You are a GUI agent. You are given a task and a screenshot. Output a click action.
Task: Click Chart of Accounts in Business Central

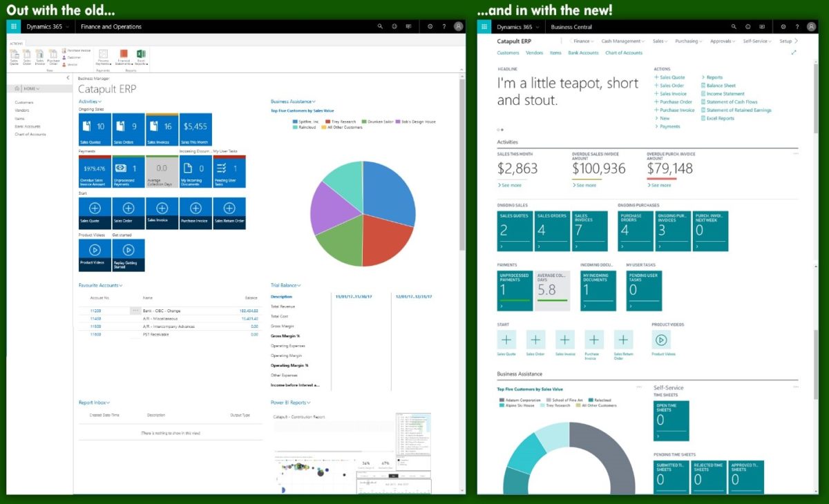624,52
